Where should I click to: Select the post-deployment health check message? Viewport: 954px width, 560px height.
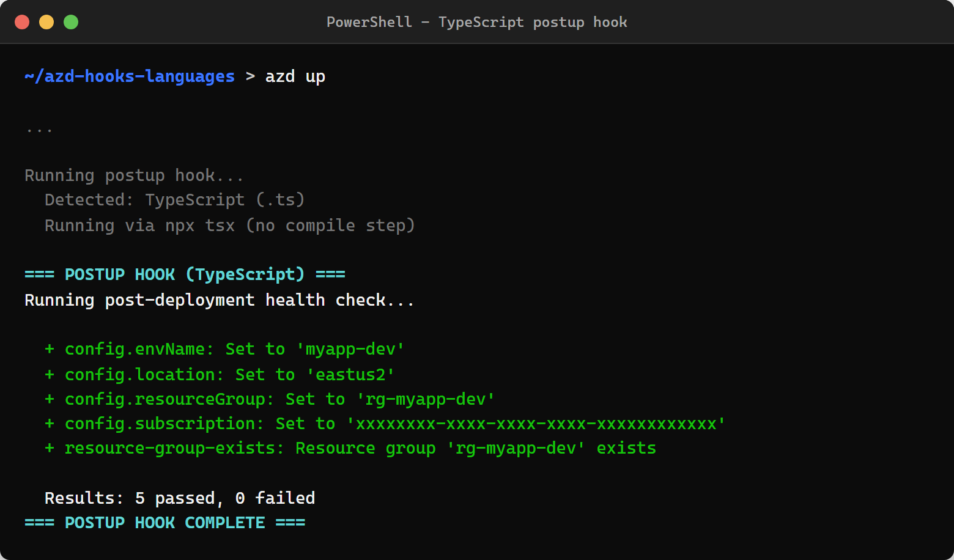point(218,300)
